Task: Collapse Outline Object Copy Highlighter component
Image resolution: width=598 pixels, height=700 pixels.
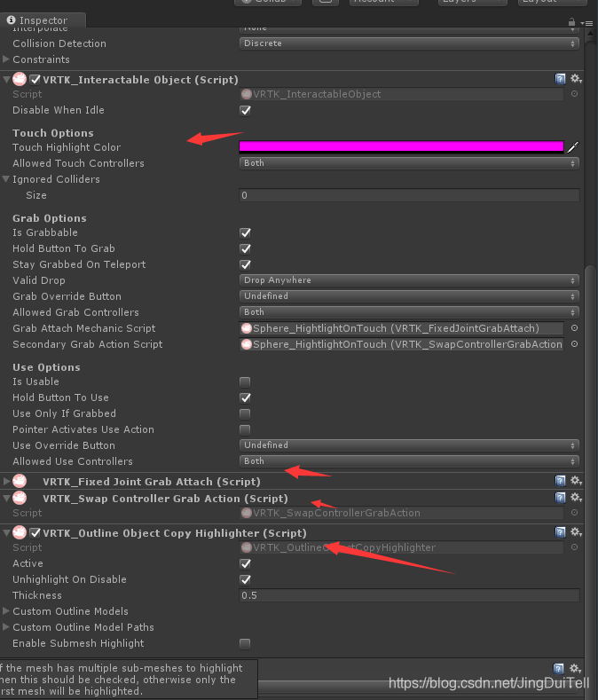Action: coord(6,532)
